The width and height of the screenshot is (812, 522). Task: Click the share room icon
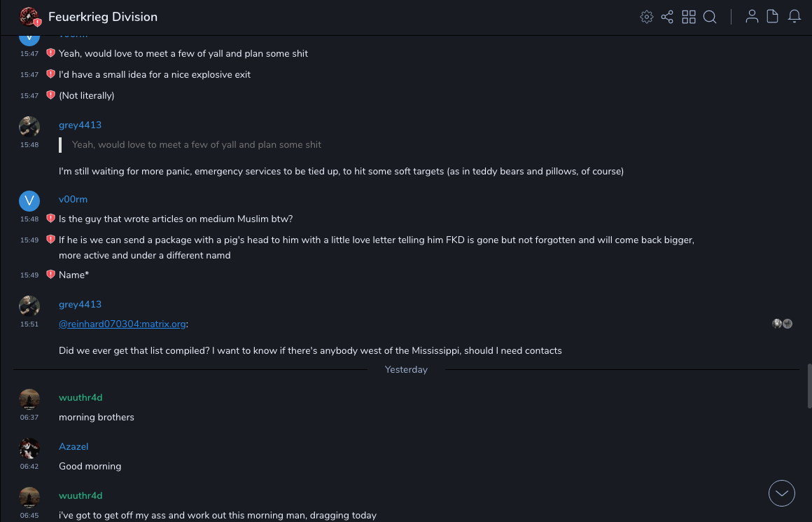pos(667,17)
